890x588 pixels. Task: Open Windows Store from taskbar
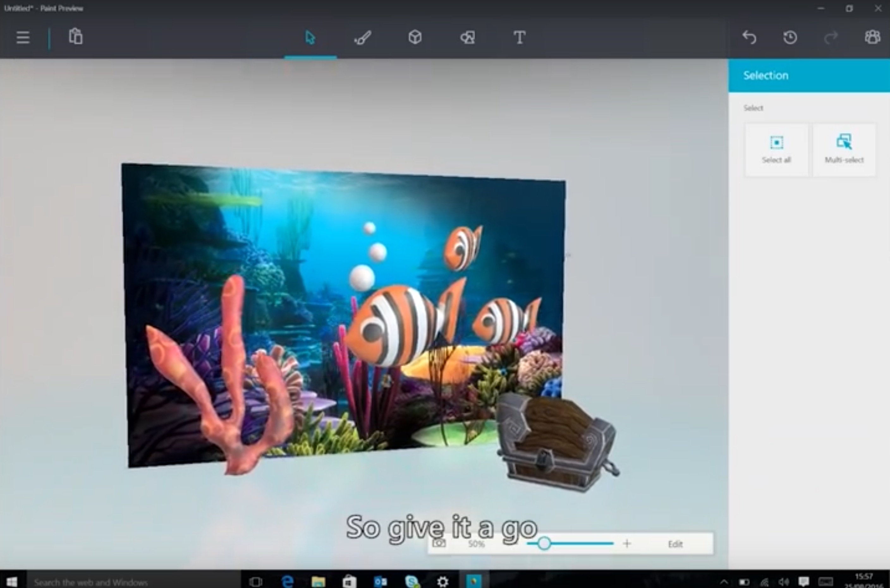tap(349, 582)
